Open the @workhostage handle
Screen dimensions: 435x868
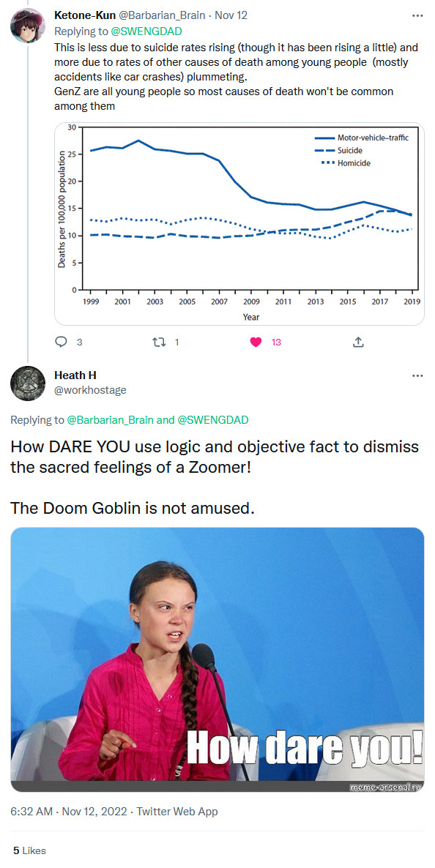[x=90, y=389]
